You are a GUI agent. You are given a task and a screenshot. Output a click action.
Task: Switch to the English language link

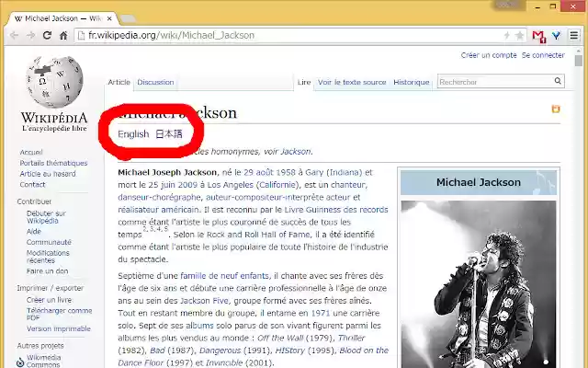click(133, 134)
